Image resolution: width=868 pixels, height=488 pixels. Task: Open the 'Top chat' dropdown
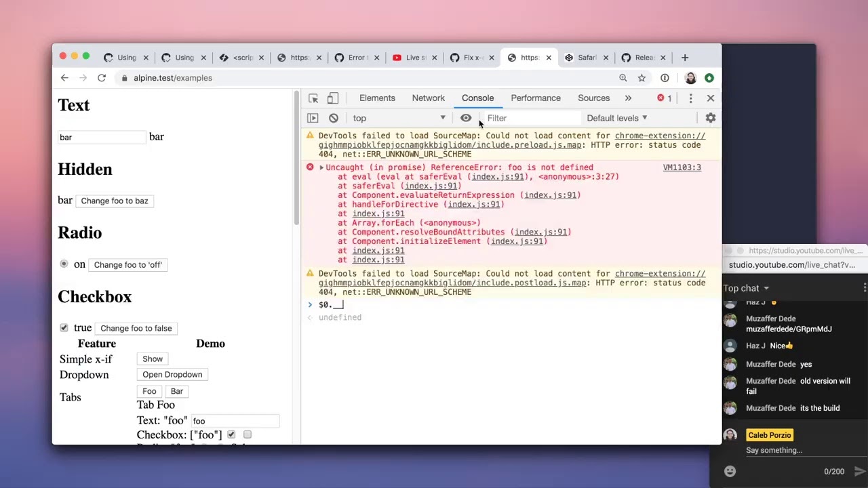746,288
